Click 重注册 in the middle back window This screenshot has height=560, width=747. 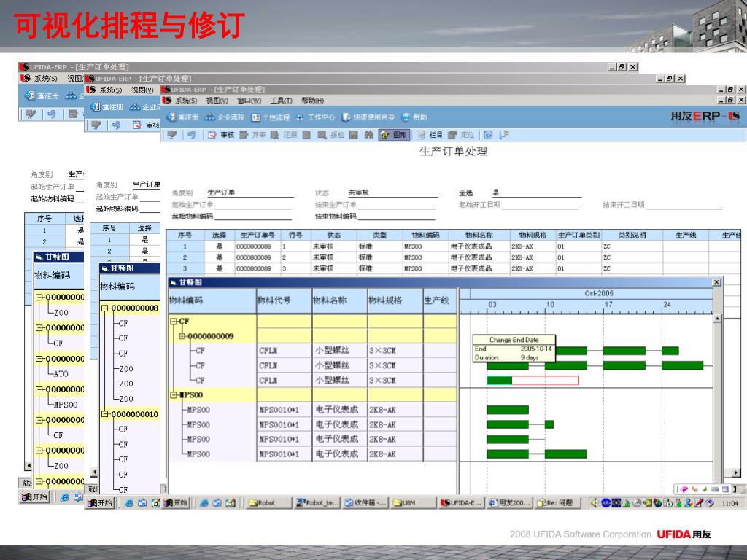[107, 107]
